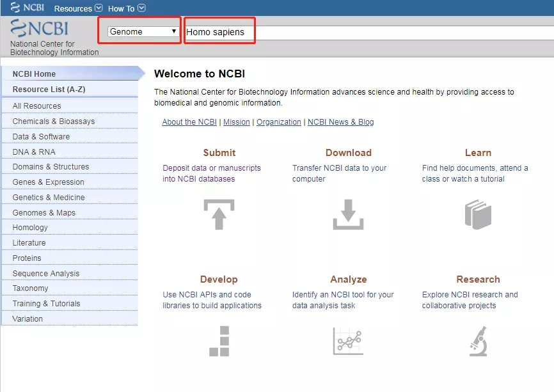The image size is (554, 392).
Task: Click 'Use NCBI APIs and code' description
Action: (x=212, y=300)
